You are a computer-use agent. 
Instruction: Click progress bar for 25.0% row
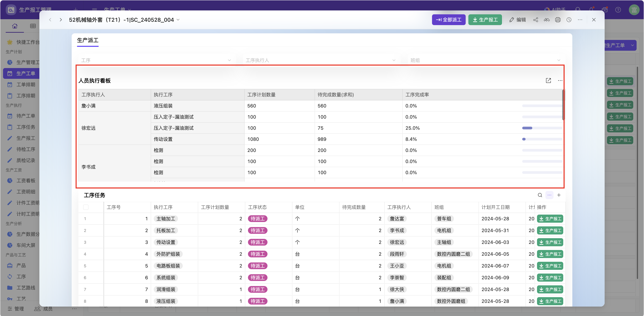[542, 128]
